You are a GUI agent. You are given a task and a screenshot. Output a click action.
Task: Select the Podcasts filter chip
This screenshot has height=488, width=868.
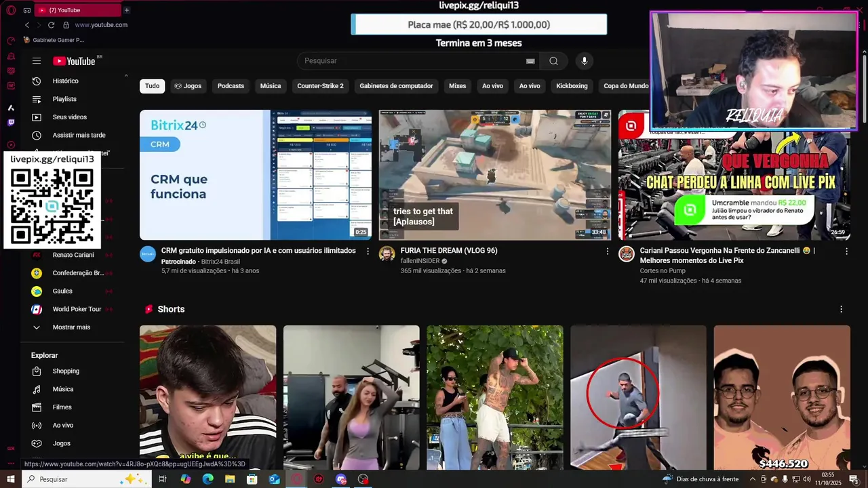231,86
